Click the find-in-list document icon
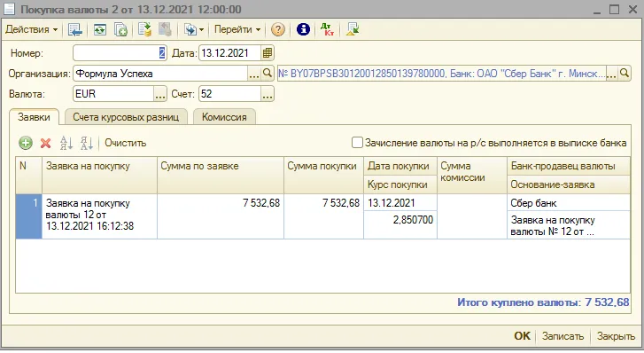Image resolution: width=644 pixels, height=353 pixels. click(x=74, y=29)
